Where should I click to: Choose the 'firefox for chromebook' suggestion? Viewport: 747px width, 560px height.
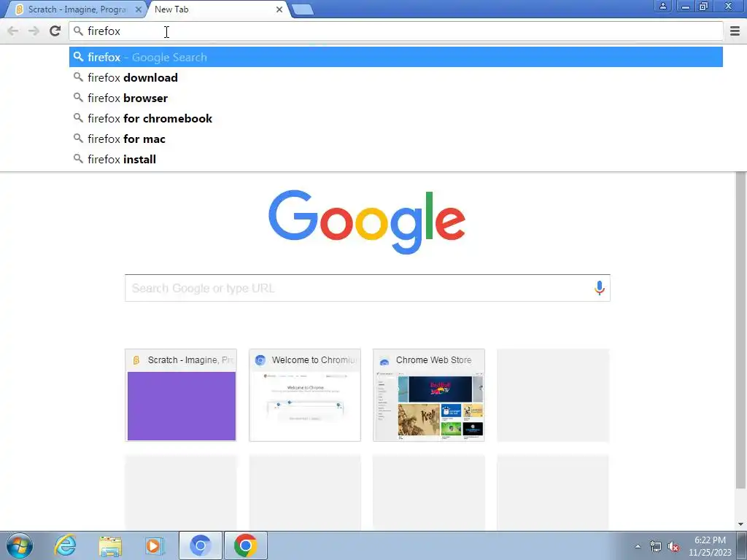pos(396,119)
